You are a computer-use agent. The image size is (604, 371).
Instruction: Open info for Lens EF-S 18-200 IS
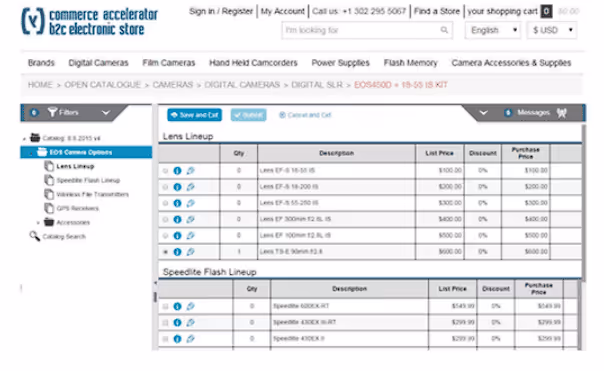click(x=177, y=187)
